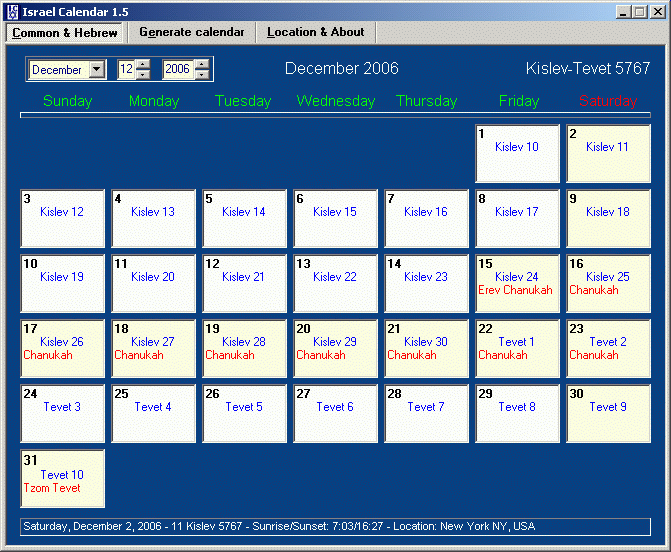The height and width of the screenshot is (552, 671).
Task: Choose day 24 cell Tevet 3
Action: point(62,414)
